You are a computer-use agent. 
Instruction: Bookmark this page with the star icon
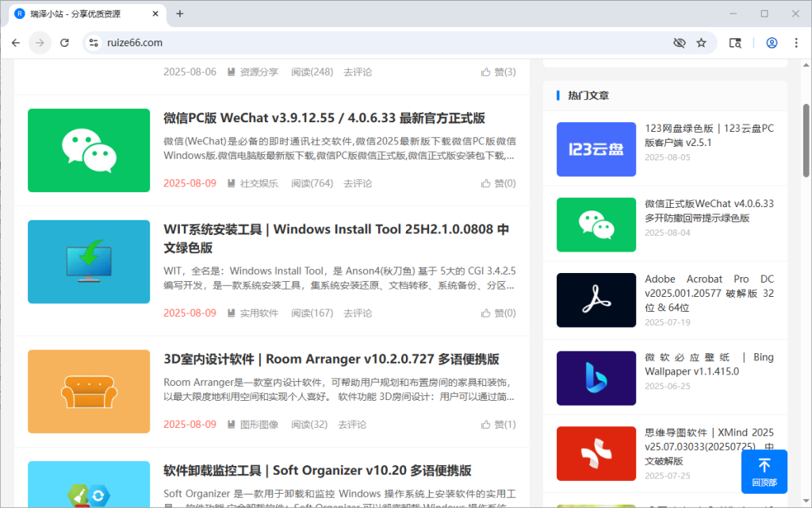(701, 43)
